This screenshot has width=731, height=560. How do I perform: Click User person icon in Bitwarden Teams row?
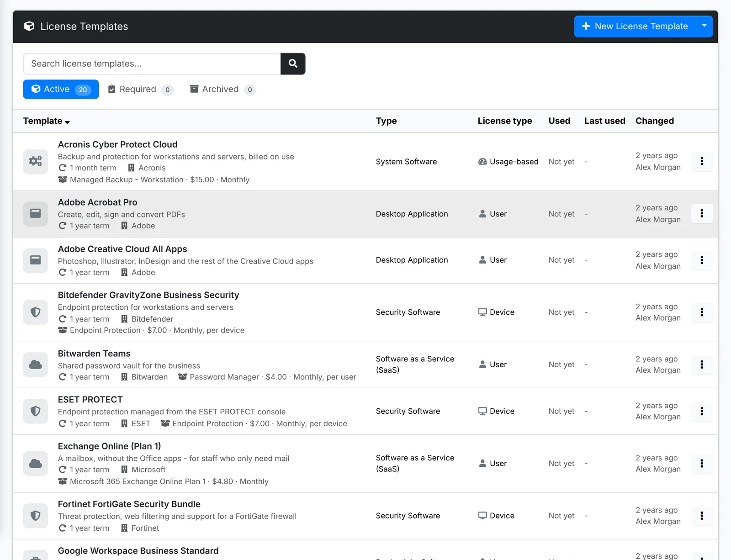[x=482, y=365]
